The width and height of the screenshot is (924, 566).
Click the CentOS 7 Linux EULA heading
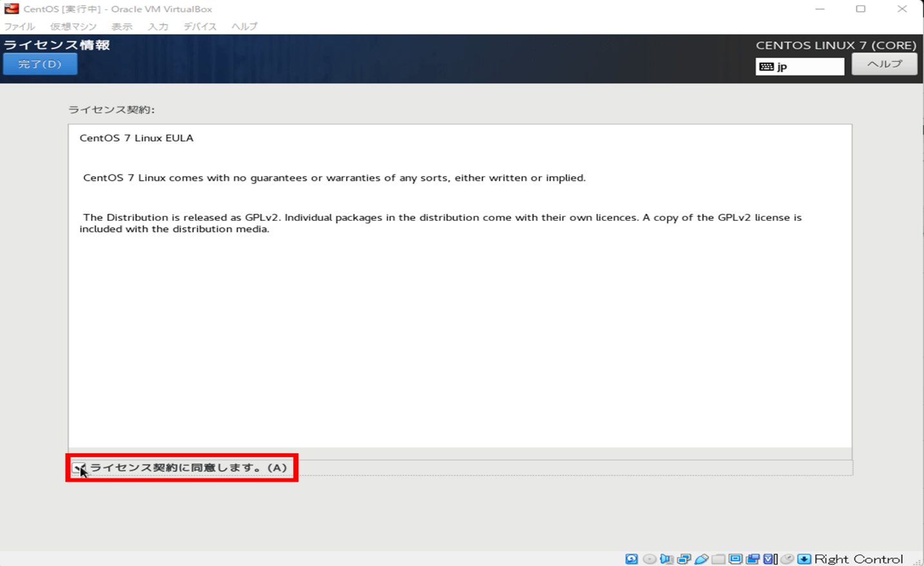(137, 138)
